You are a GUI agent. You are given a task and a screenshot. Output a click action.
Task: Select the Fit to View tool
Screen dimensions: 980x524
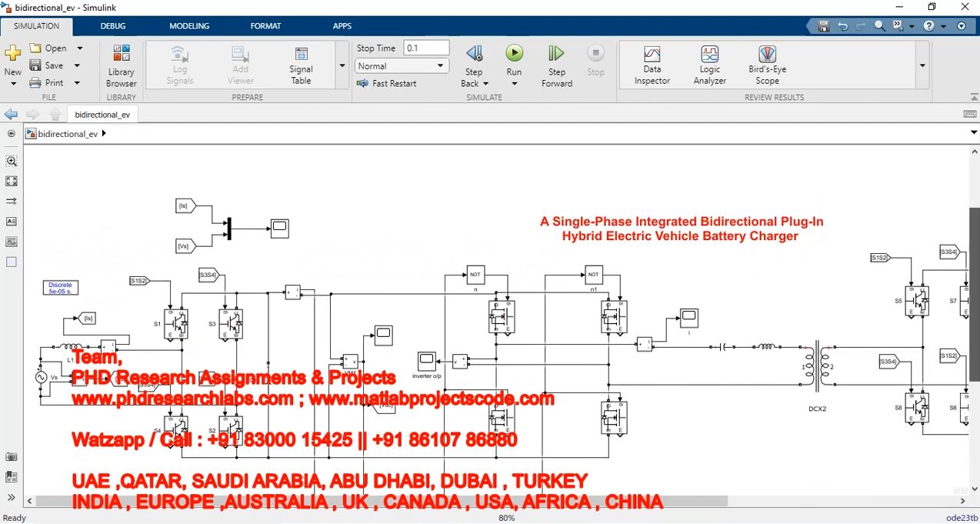point(12,182)
